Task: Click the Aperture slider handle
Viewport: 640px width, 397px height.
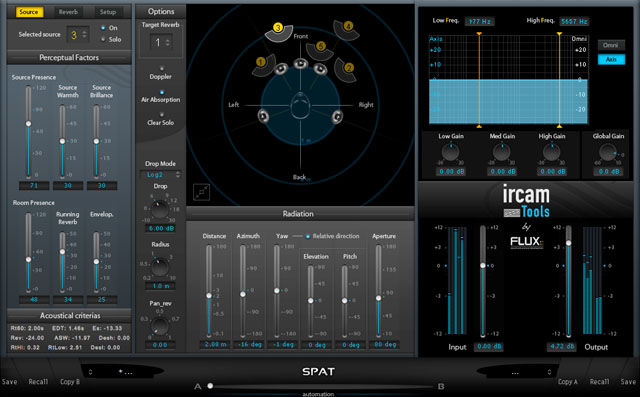Action: (379, 298)
